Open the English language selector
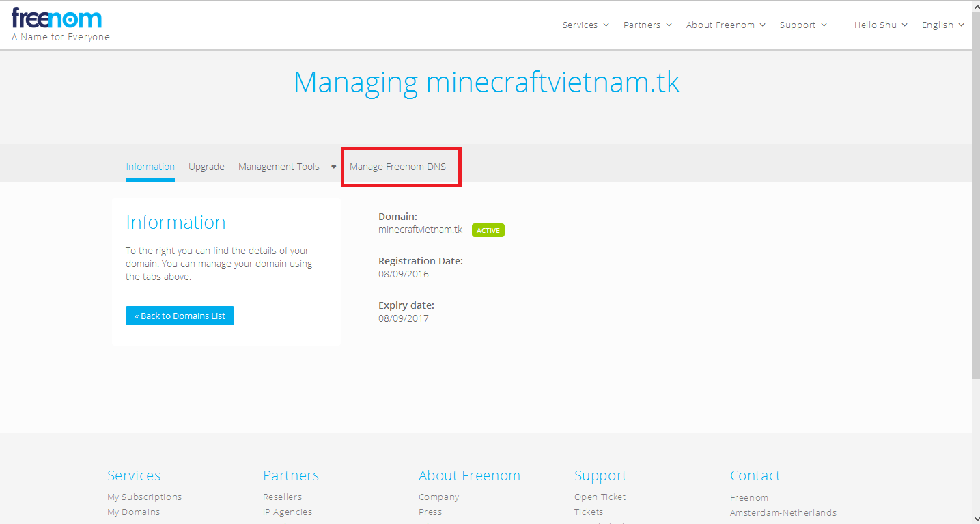The image size is (980, 524). pyautogui.click(x=943, y=25)
